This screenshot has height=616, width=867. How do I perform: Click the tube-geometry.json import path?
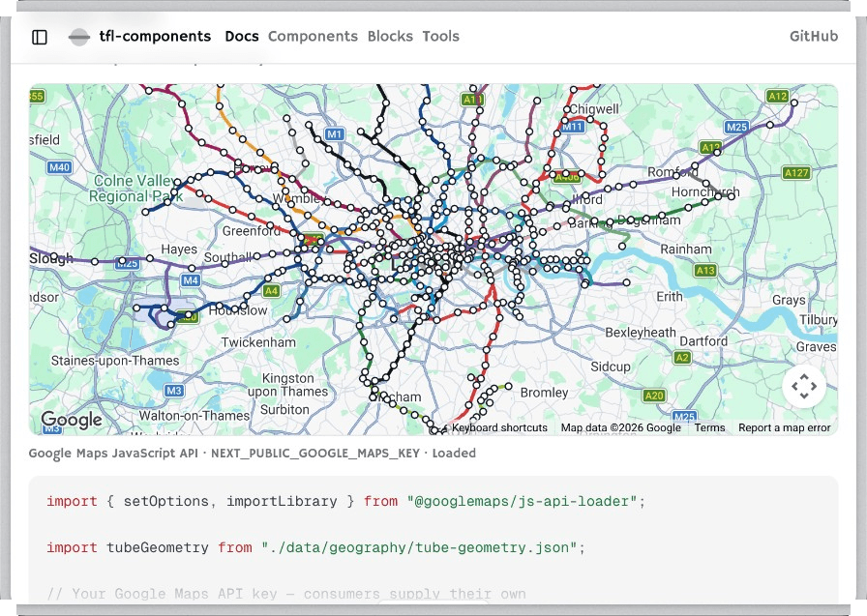423,547
